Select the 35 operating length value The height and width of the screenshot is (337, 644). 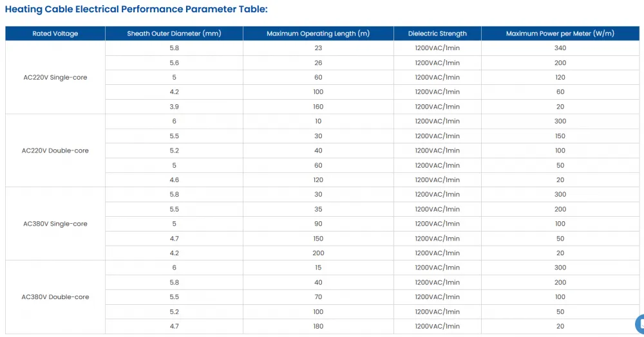318,209
